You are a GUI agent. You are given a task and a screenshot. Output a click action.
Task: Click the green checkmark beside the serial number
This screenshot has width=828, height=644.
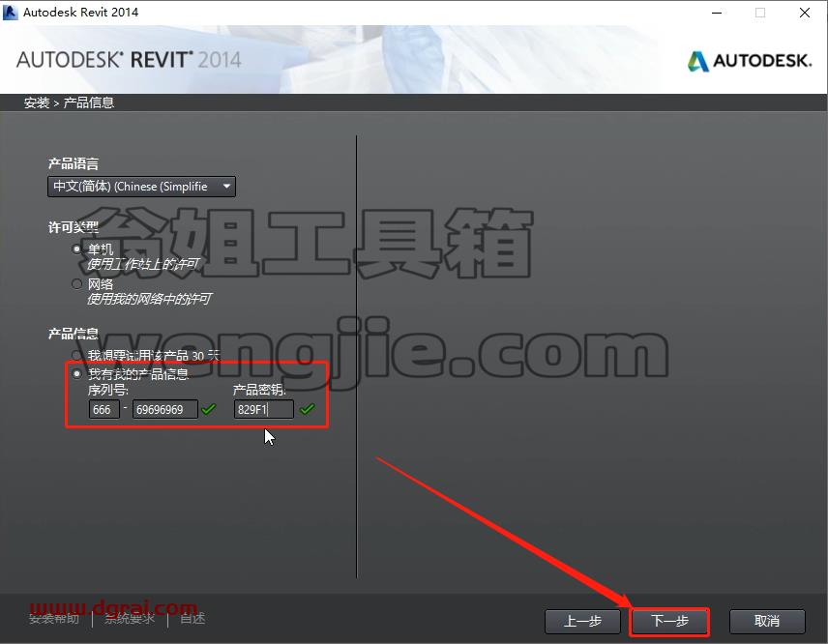209,409
